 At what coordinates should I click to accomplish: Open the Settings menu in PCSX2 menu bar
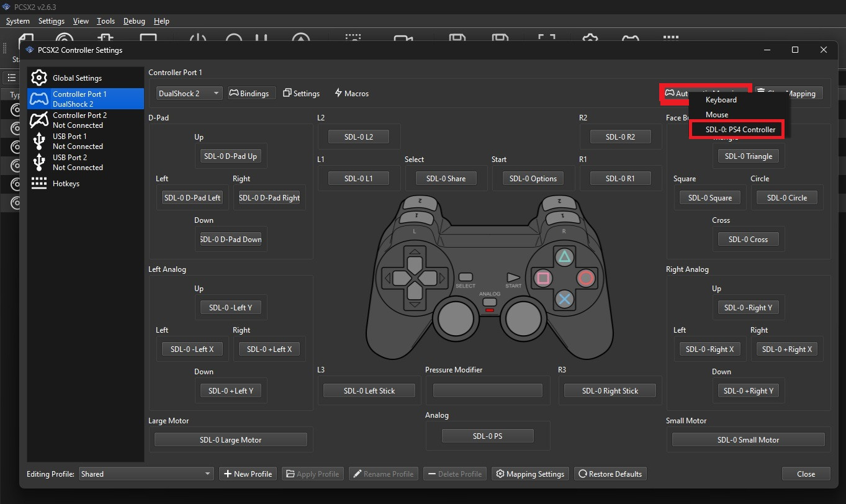click(52, 21)
